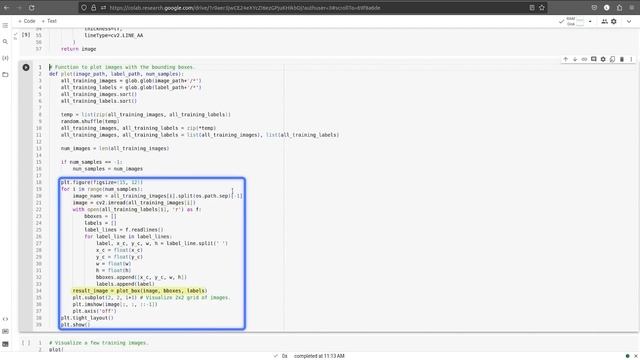Open the site permissions icon
Screen dimensions: 640x360
coord(103,7)
